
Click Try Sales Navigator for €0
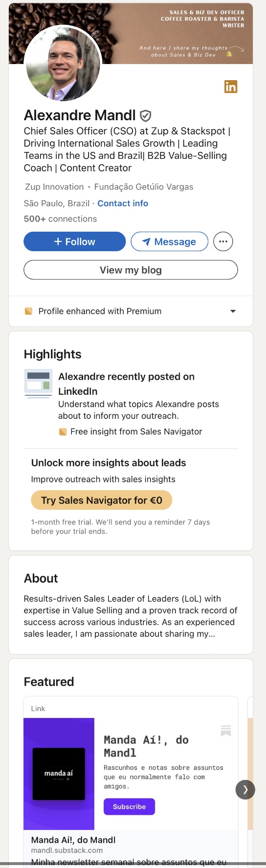(x=102, y=500)
